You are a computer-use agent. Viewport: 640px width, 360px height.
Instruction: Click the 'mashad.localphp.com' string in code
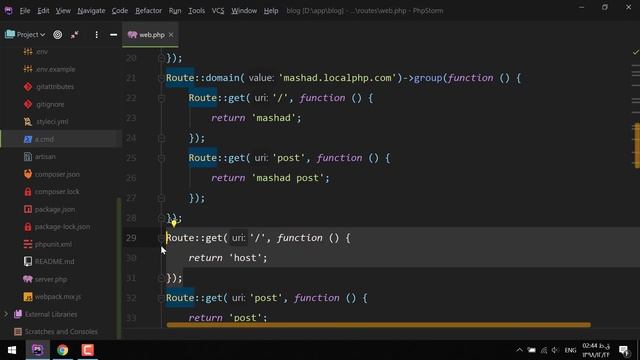tap(339, 78)
